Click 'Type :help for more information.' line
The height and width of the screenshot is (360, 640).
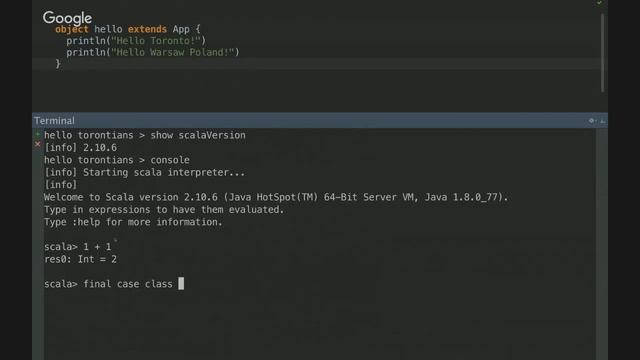(x=133, y=222)
